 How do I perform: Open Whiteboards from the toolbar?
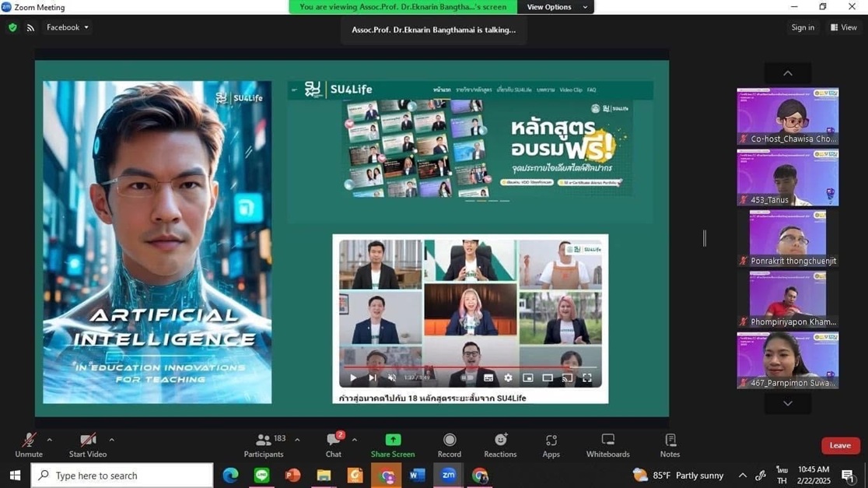pos(607,445)
